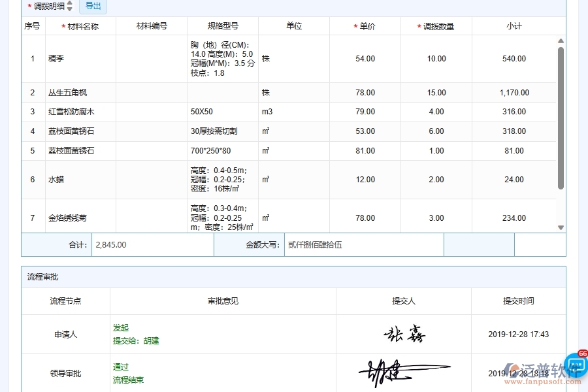Click the 流程结束 link
Image resolution: width=588 pixels, height=392 pixels.
[x=128, y=380]
